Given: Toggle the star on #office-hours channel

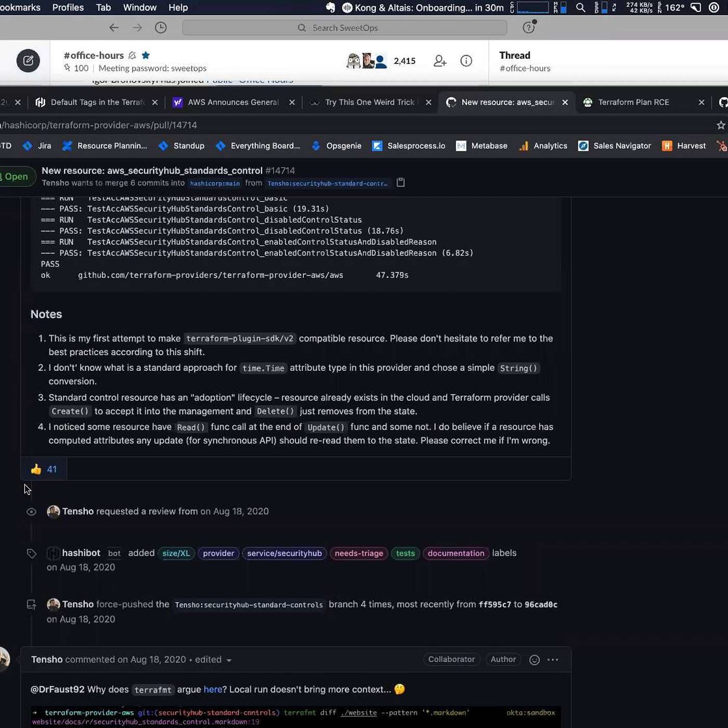Looking at the screenshot, I should coord(146,55).
